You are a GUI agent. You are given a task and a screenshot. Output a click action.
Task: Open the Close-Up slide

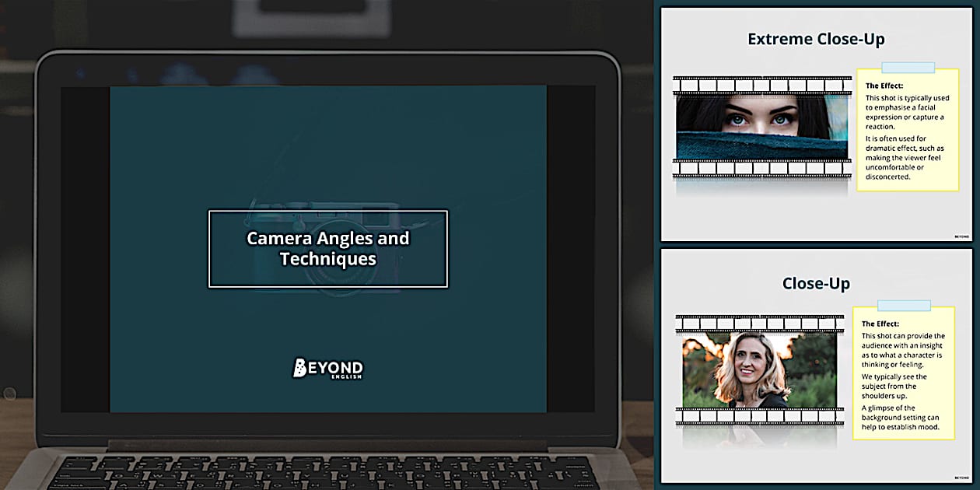click(816, 366)
